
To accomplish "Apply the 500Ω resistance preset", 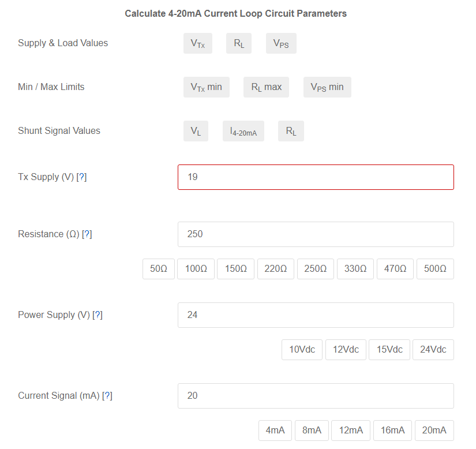I will (x=434, y=268).
